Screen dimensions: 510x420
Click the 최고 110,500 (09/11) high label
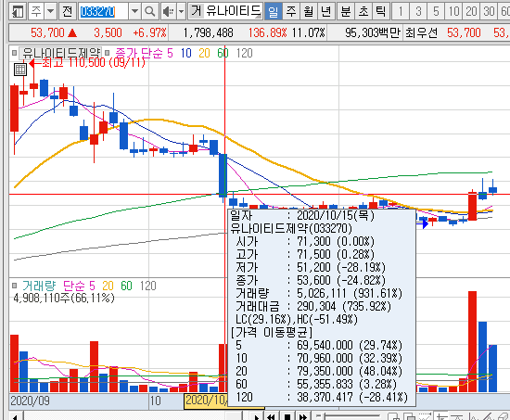point(94,62)
